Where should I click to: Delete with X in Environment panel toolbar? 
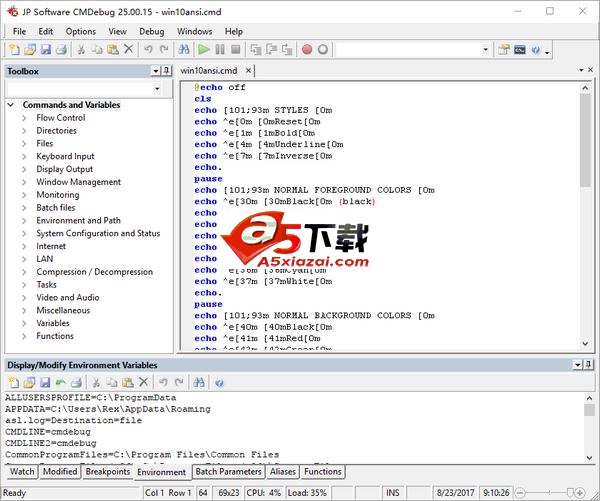(143, 382)
